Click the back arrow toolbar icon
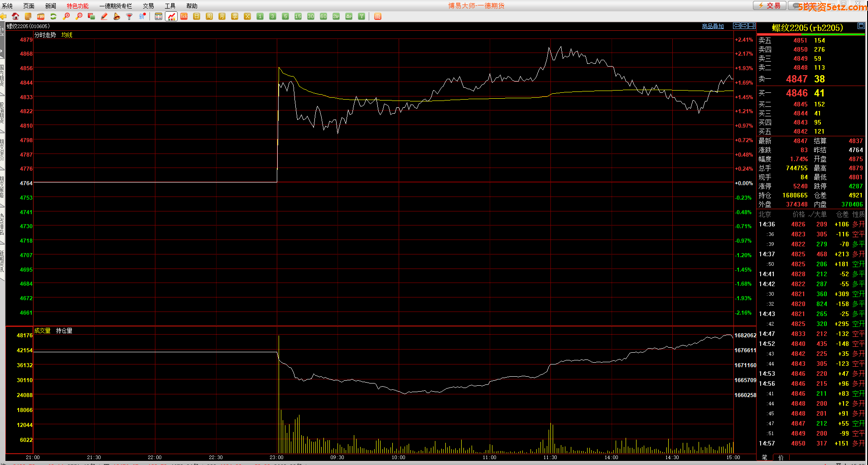The height and width of the screenshot is (465, 868). [x=3, y=16]
